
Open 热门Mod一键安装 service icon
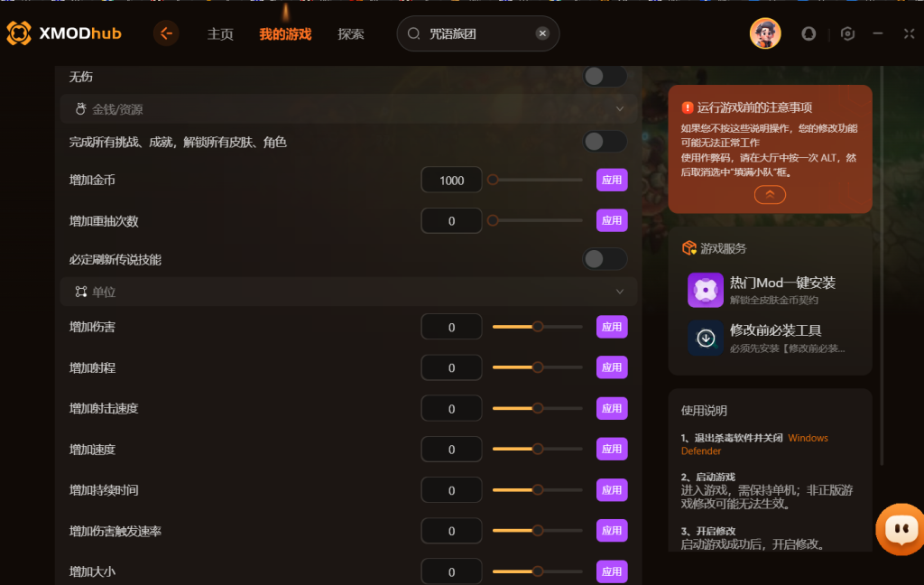(706, 290)
